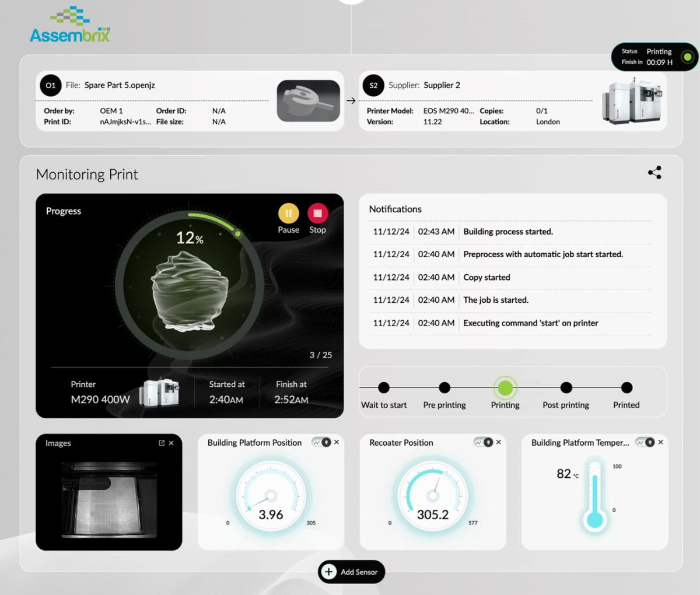Click the share icon in Monitoring Print
This screenshot has height=595, width=700.
click(x=654, y=173)
